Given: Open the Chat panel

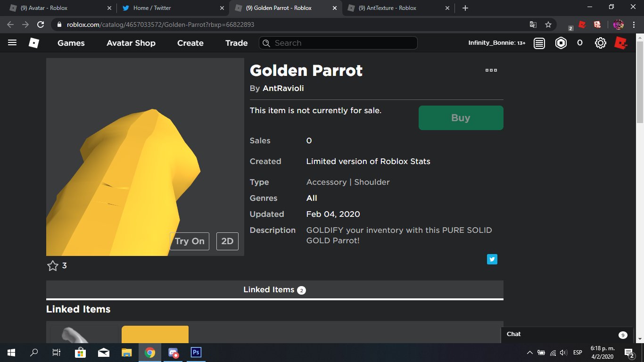Looking at the screenshot, I should (566, 335).
